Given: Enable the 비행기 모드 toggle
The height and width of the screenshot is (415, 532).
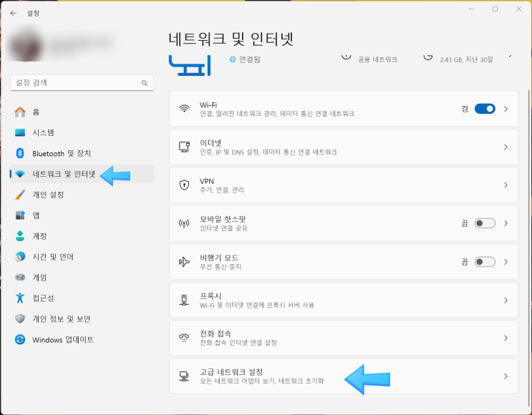Looking at the screenshot, I should pos(485,262).
